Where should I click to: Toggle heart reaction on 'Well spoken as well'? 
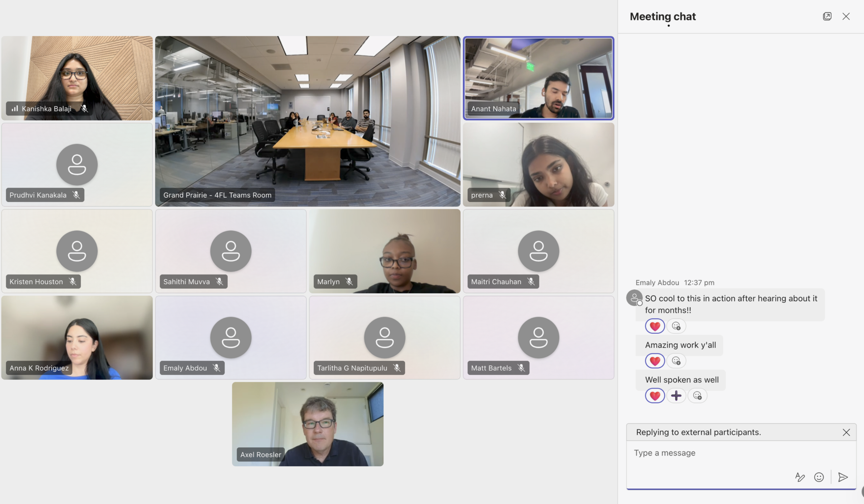pyautogui.click(x=654, y=395)
